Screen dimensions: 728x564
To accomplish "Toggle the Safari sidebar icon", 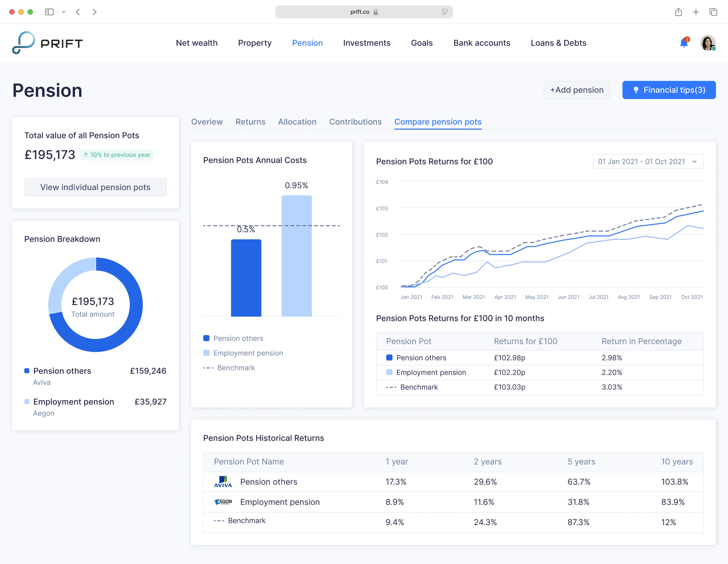I will pyautogui.click(x=49, y=12).
